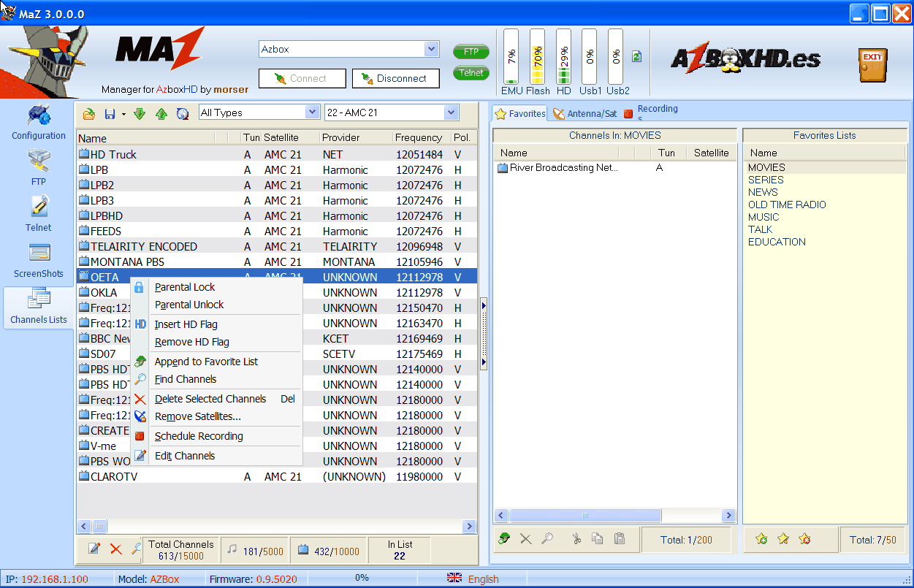Click the rename favorites list star icon
Image resolution: width=914 pixels, height=588 pixels.
pyautogui.click(x=783, y=539)
